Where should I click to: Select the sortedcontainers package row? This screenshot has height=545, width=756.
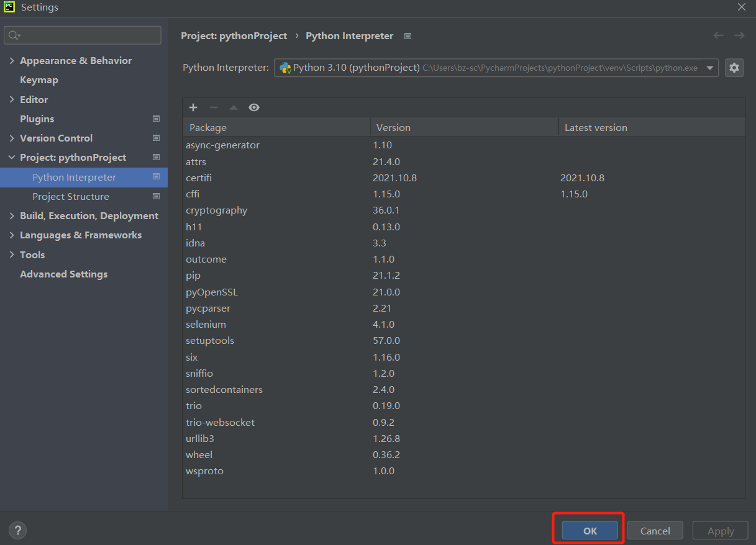[x=464, y=389]
